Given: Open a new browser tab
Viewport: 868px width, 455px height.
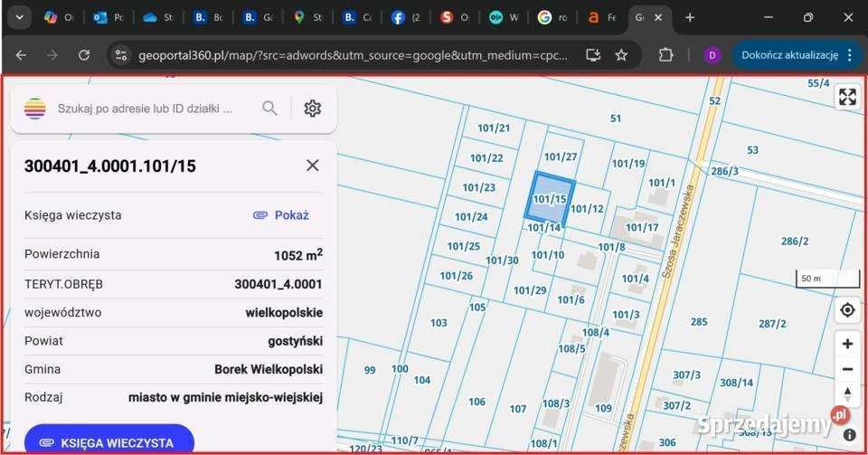Looking at the screenshot, I should pos(690,17).
